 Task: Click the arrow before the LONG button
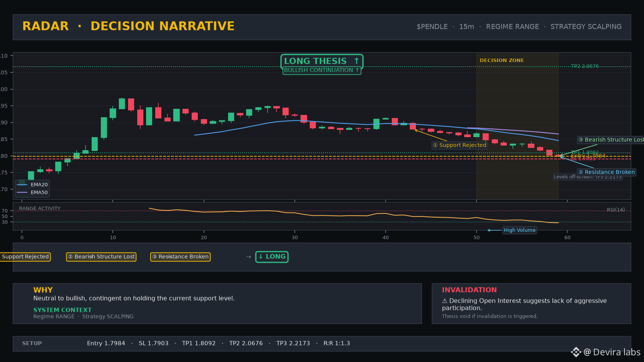[248, 257]
